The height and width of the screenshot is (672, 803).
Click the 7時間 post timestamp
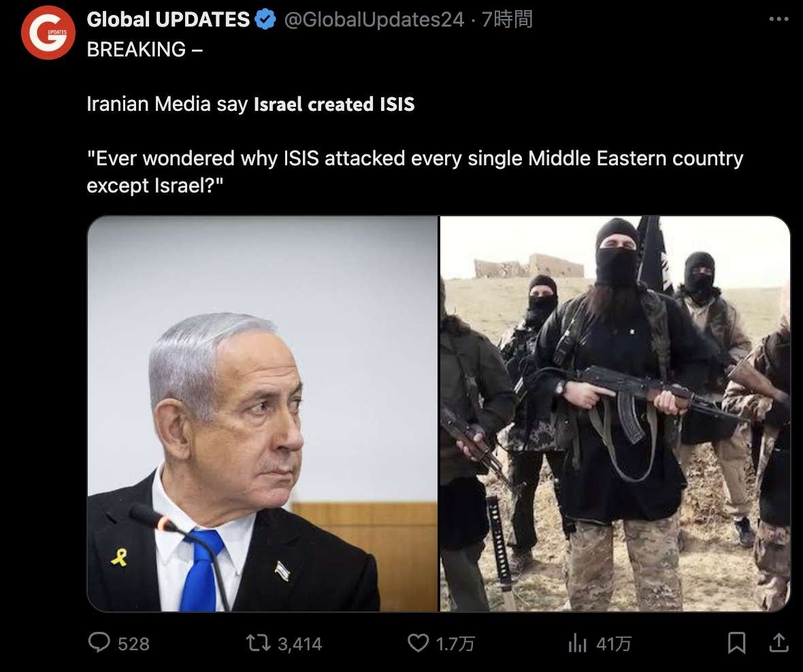(507, 20)
